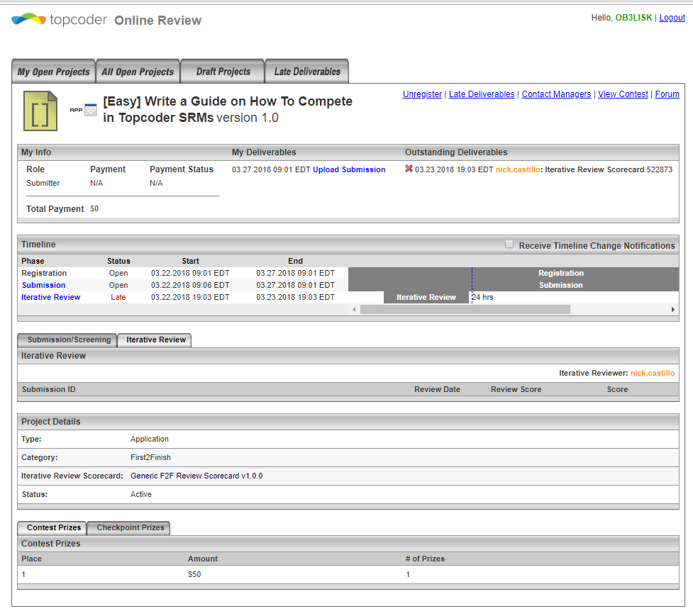Click the Active status value

pyautogui.click(x=141, y=494)
